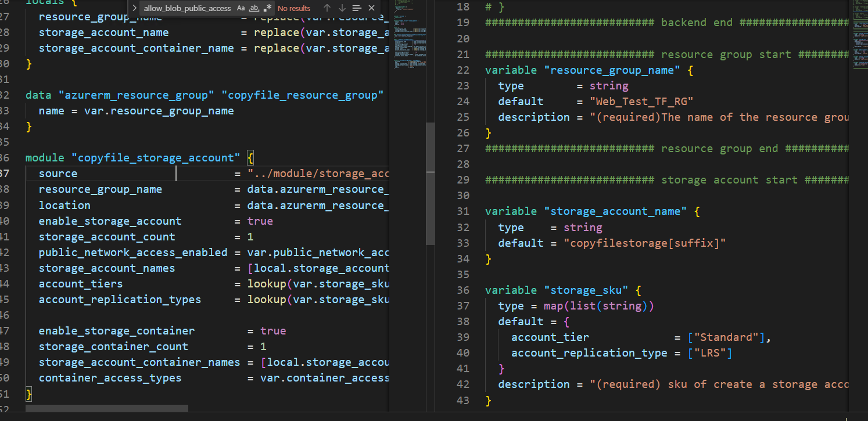Click 'storage_account_name' local on line 28
The height and width of the screenshot is (421, 868).
pos(103,33)
